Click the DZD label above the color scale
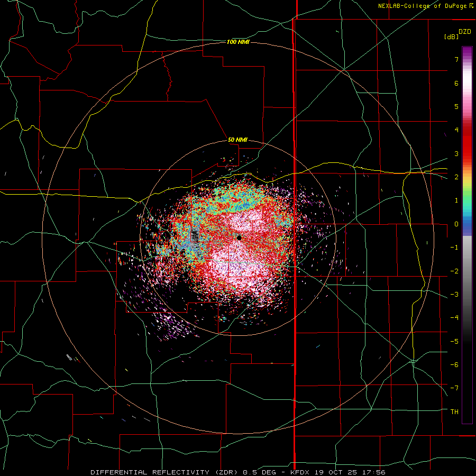 click(465, 32)
